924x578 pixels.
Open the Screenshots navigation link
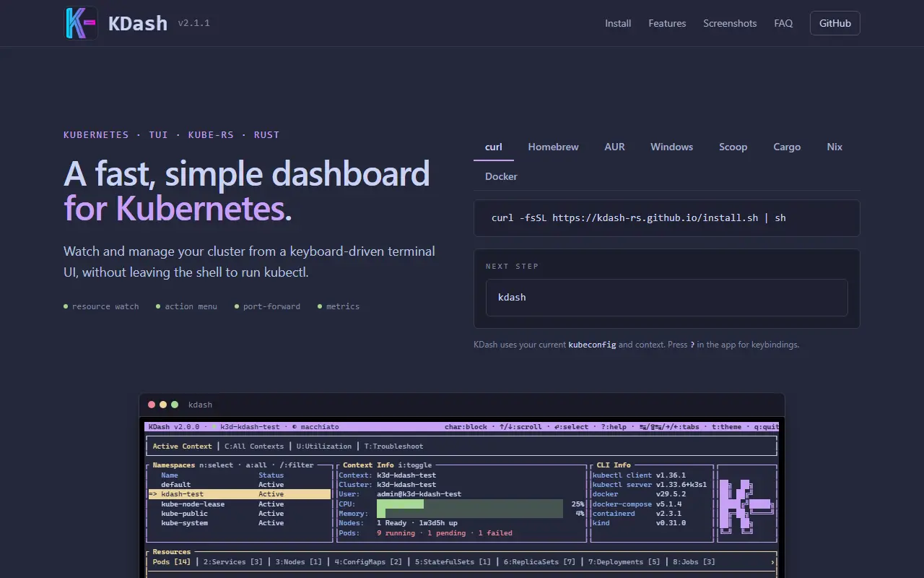730,23
